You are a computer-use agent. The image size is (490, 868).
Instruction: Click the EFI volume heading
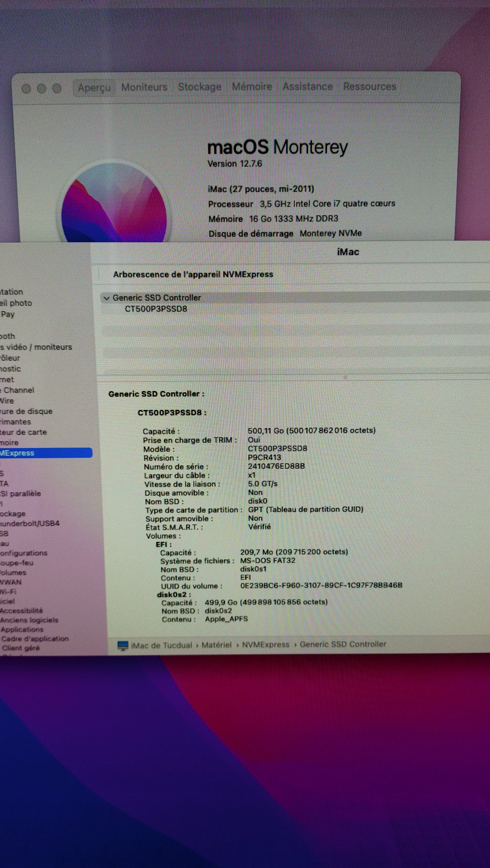point(164,544)
